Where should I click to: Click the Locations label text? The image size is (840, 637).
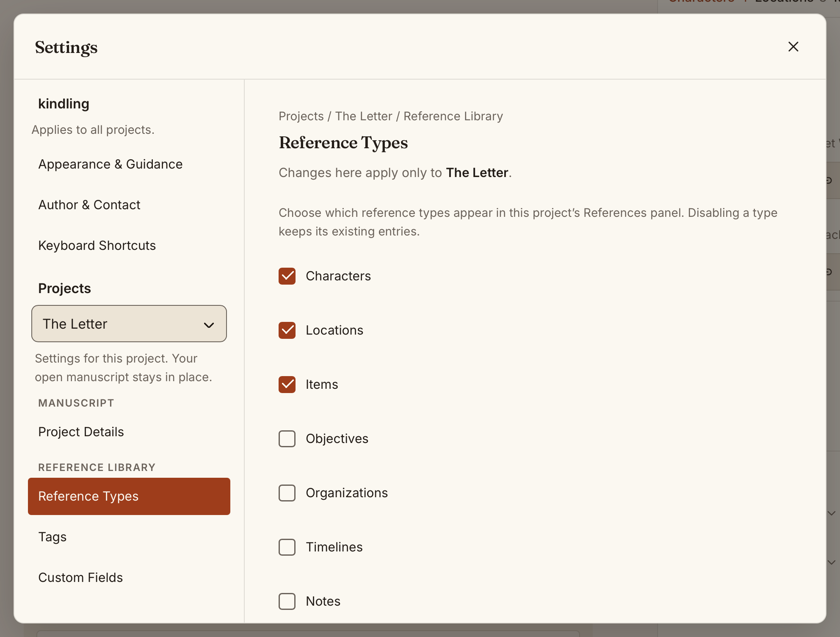[x=334, y=330]
